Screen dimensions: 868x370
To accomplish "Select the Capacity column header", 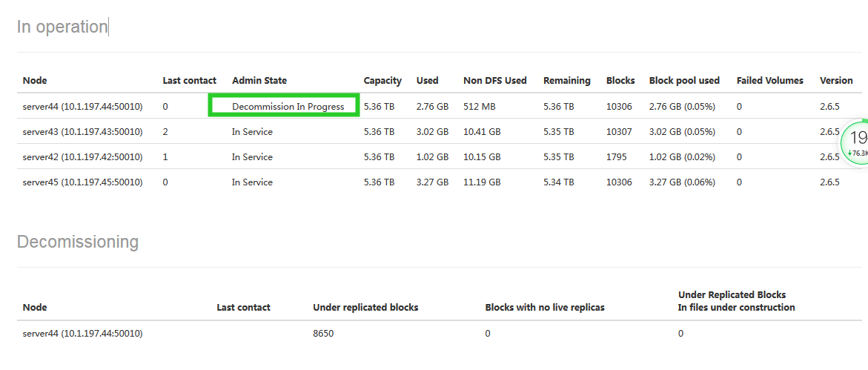I will [x=382, y=81].
